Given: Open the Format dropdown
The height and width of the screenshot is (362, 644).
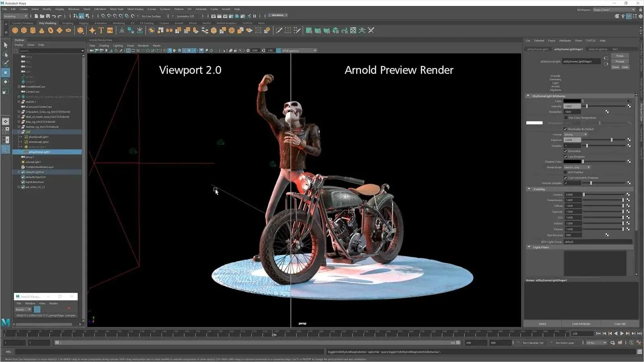Looking at the screenshot, I should click(575, 134).
